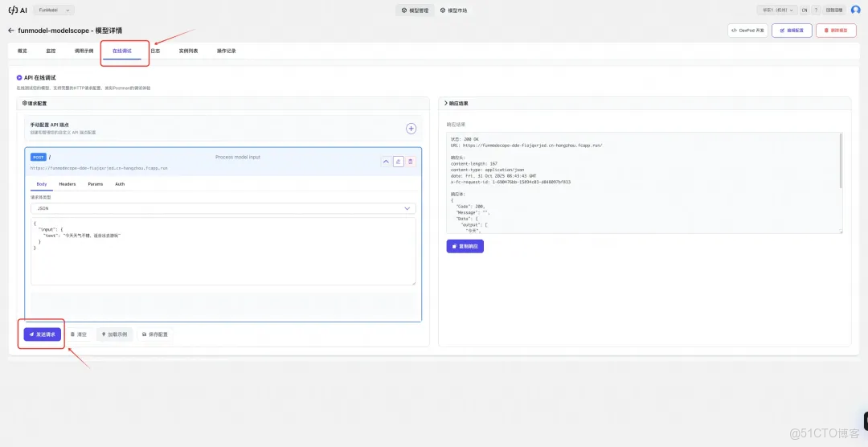Image resolution: width=868 pixels, height=447 pixels.
Task: Click the DevPod 开发 button
Action: (747, 31)
